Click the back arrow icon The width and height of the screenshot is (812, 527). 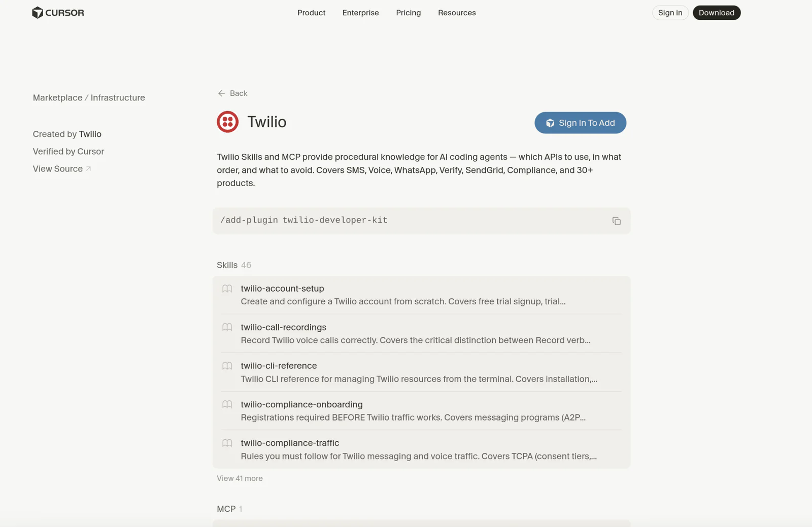221,93
